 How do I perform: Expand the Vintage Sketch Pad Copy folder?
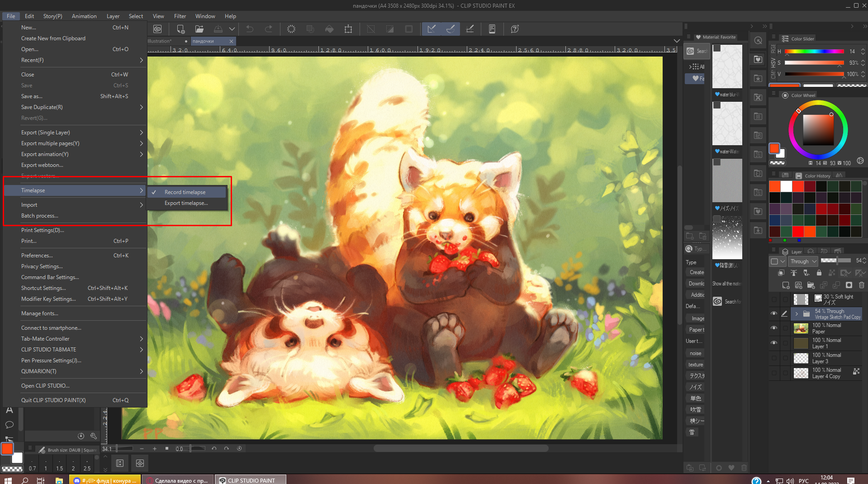point(797,313)
